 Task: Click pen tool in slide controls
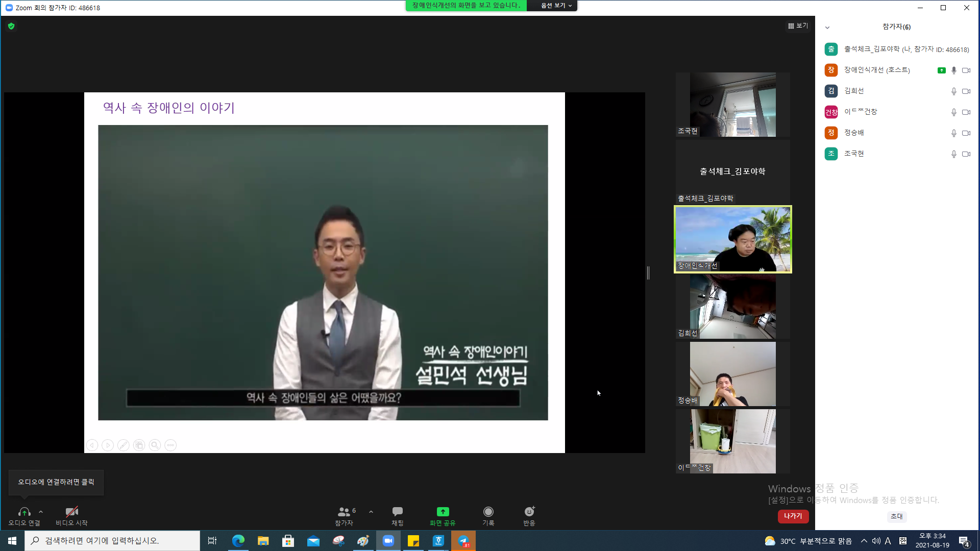(x=124, y=445)
